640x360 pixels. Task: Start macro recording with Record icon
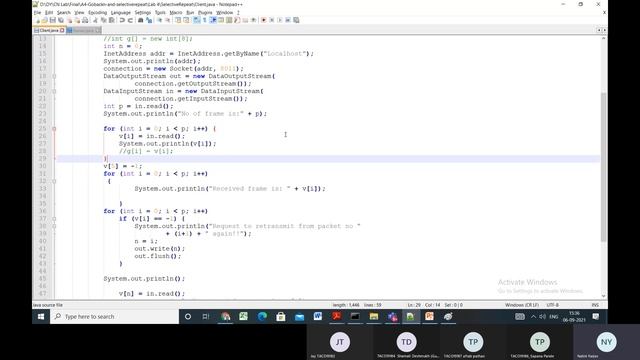tap(264, 20)
